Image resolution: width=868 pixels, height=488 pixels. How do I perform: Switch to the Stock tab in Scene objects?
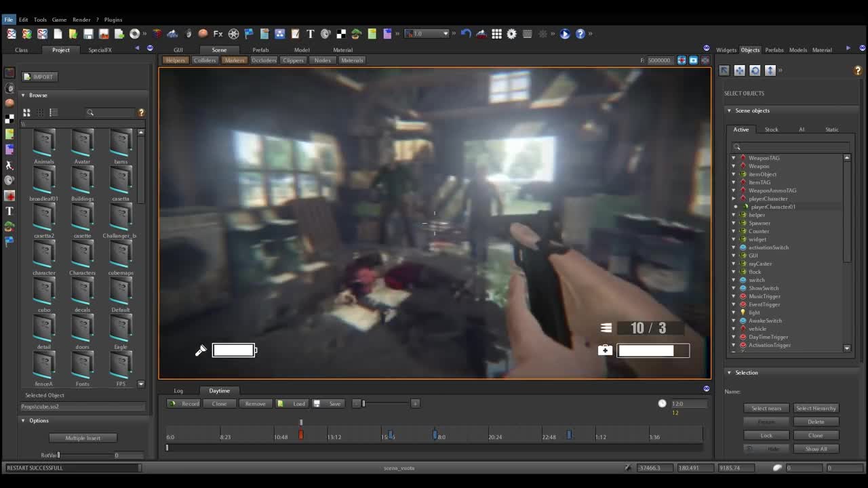click(772, 129)
